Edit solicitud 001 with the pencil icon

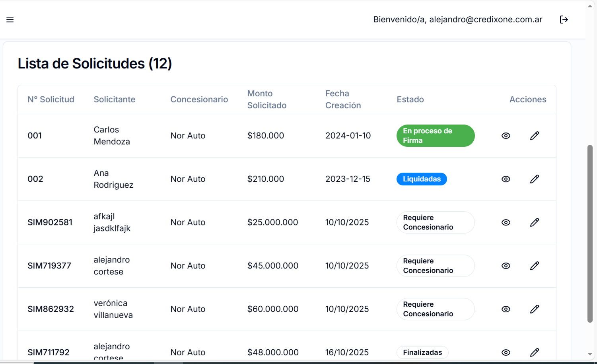(x=535, y=136)
